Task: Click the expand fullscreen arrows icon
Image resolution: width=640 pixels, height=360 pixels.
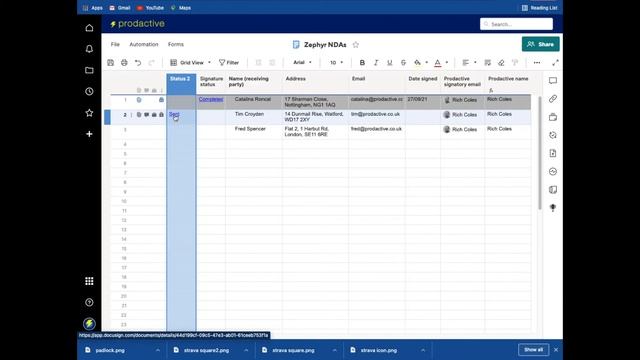Action: click(x=555, y=62)
